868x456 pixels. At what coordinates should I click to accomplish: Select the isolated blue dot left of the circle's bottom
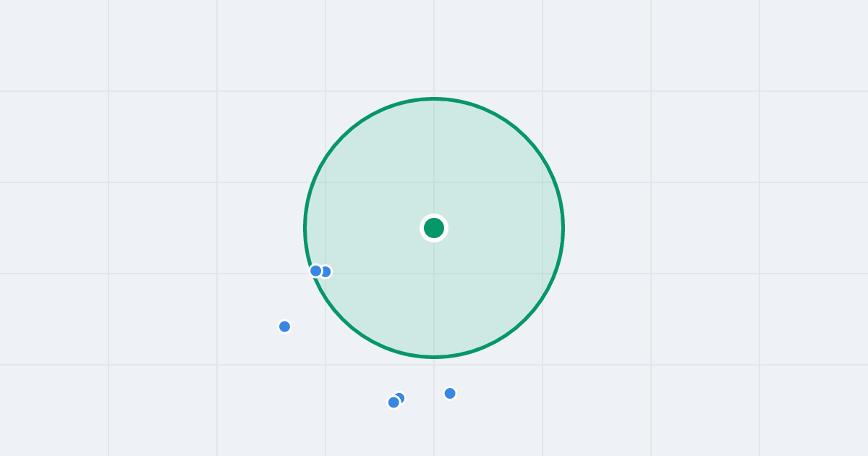(285, 326)
